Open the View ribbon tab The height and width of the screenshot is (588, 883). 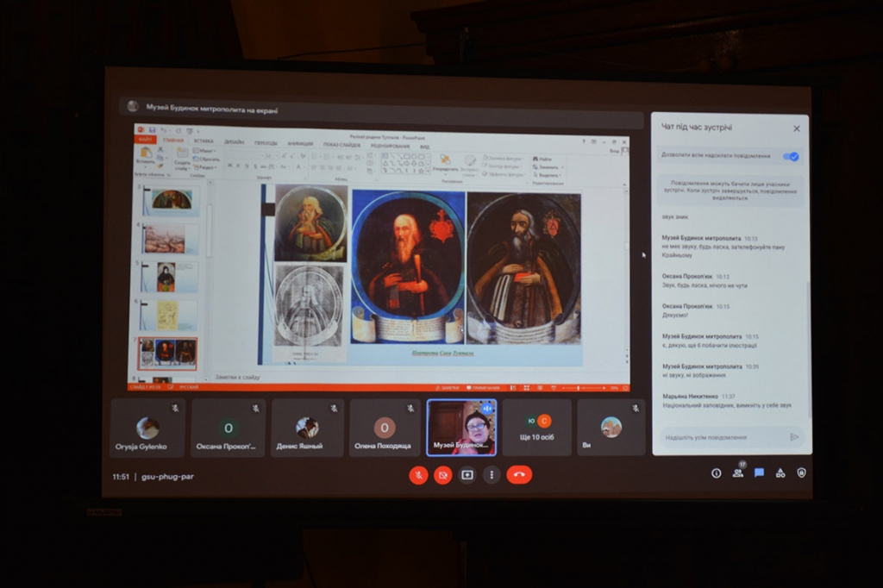click(424, 147)
